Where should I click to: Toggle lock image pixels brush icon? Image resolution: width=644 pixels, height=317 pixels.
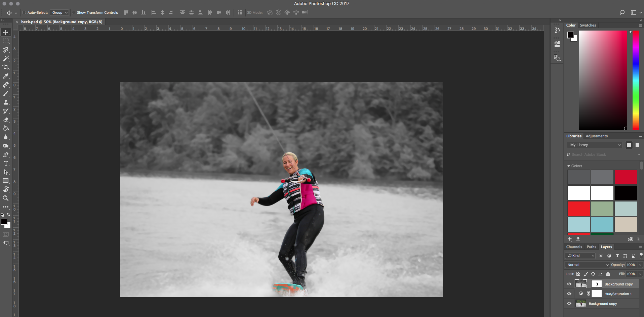click(x=586, y=274)
